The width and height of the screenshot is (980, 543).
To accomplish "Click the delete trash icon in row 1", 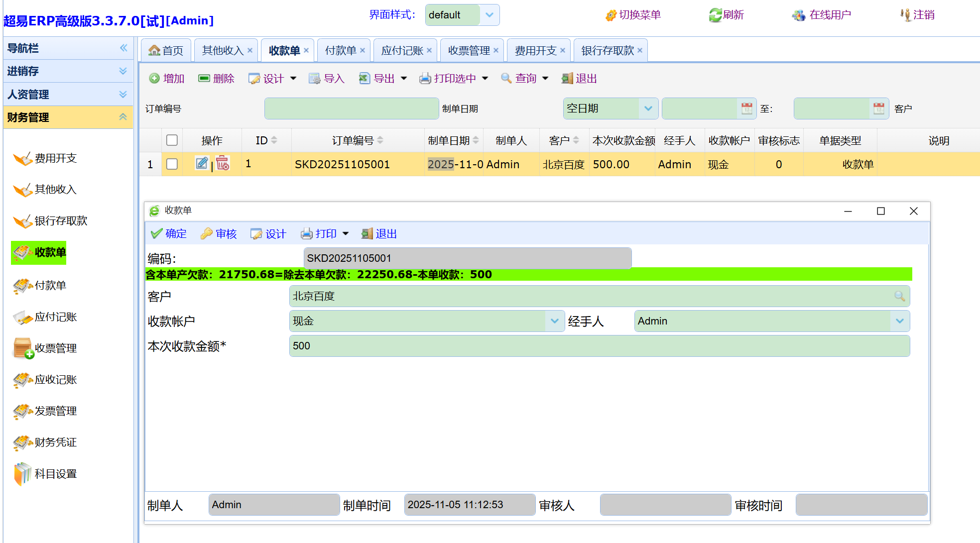I will pos(223,163).
